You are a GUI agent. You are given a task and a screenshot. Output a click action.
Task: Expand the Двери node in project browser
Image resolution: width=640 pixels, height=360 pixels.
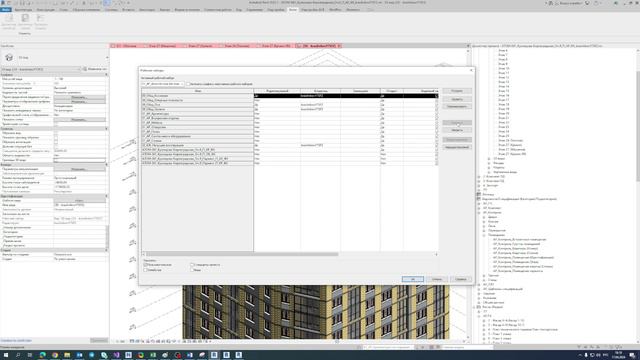tap(484, 217)
